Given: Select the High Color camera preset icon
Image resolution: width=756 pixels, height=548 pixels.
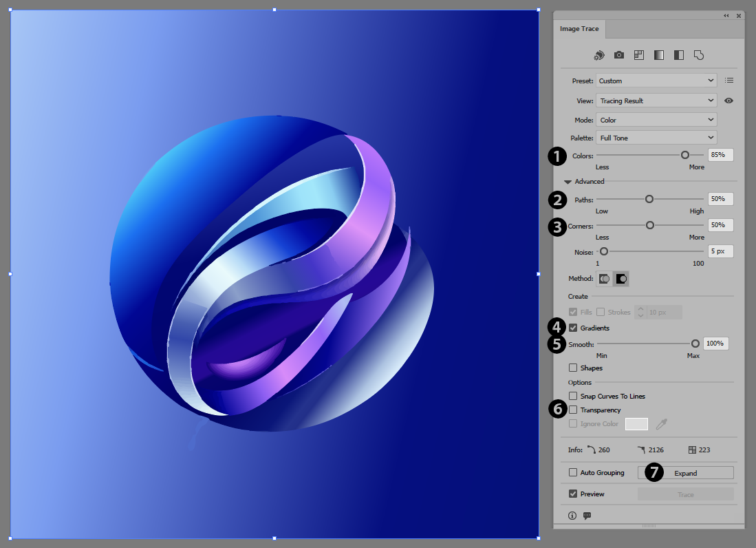Looking at the screenshot, I should pos(619,55).
